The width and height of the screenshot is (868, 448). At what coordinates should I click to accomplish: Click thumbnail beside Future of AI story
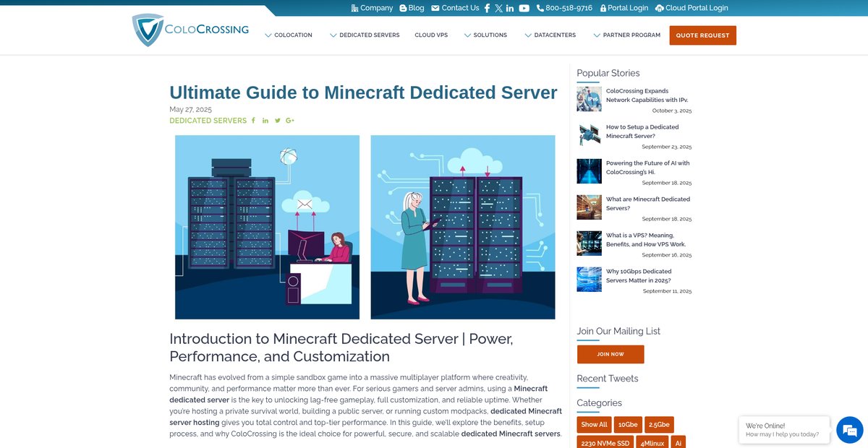[x=589, y=171]
